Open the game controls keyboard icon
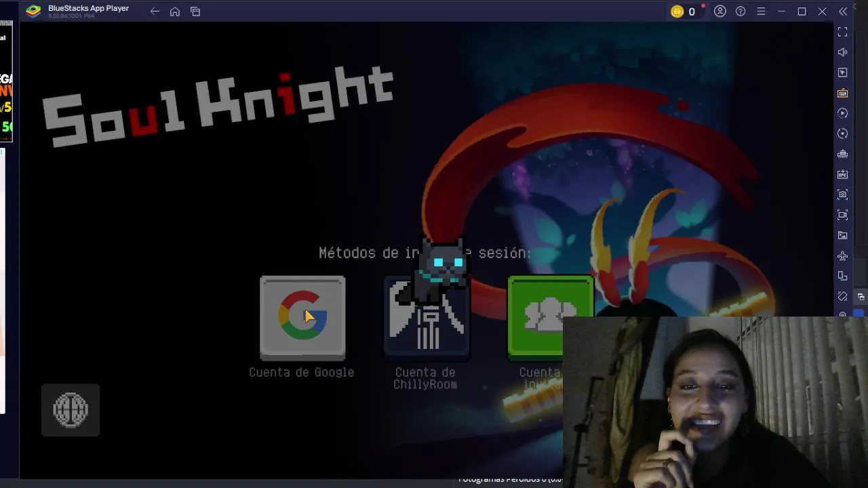 tap(843, 93)
